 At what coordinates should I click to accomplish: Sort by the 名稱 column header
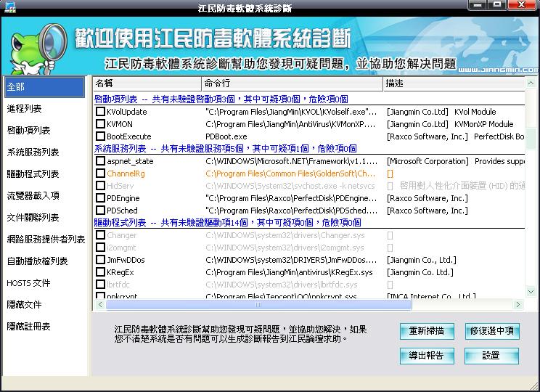click(x=147, y=83)
